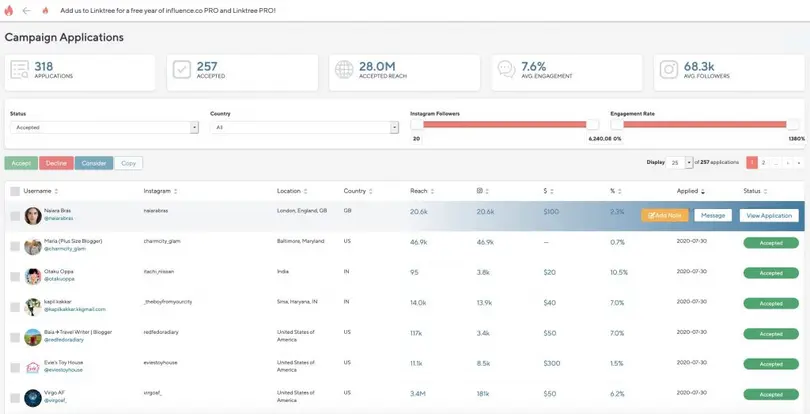Click the red Decline button
810x414 pixels.
click(56, 163)
